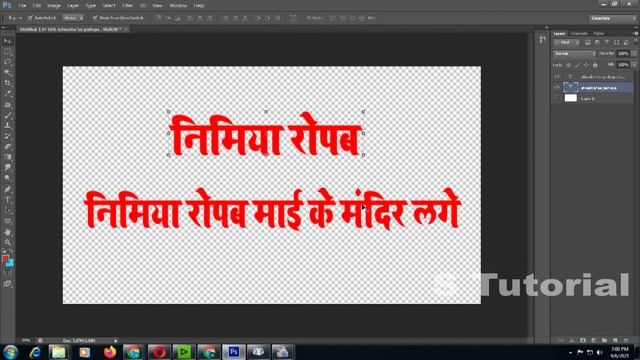Open the File menu
640x360 pixels.
[22, 6]
